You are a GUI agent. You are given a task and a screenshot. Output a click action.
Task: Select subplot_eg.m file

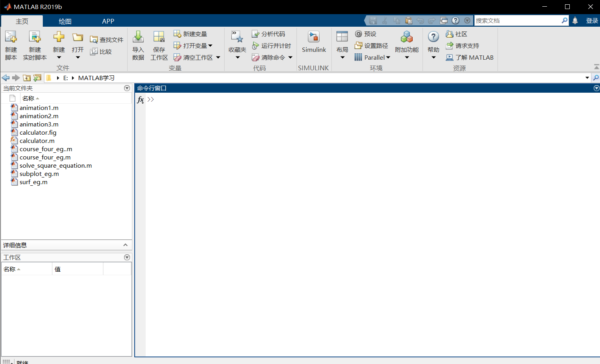(x=39, y=174)
